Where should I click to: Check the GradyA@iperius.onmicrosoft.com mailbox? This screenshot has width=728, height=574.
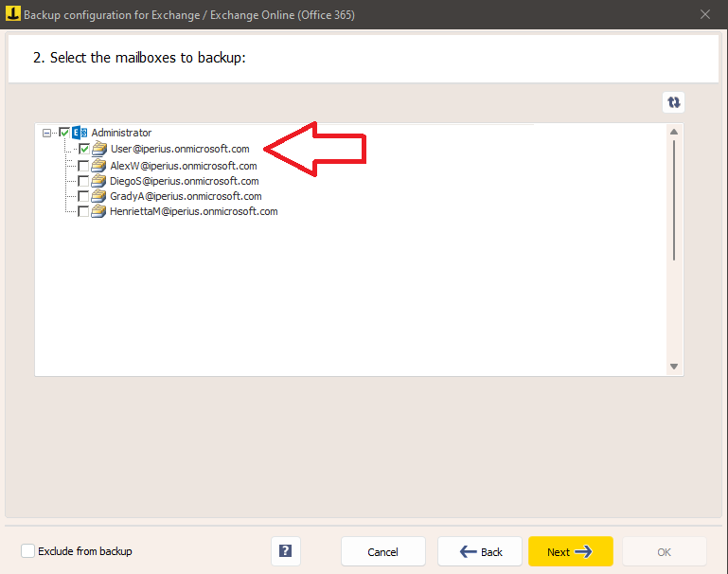[x=83, y=196]
